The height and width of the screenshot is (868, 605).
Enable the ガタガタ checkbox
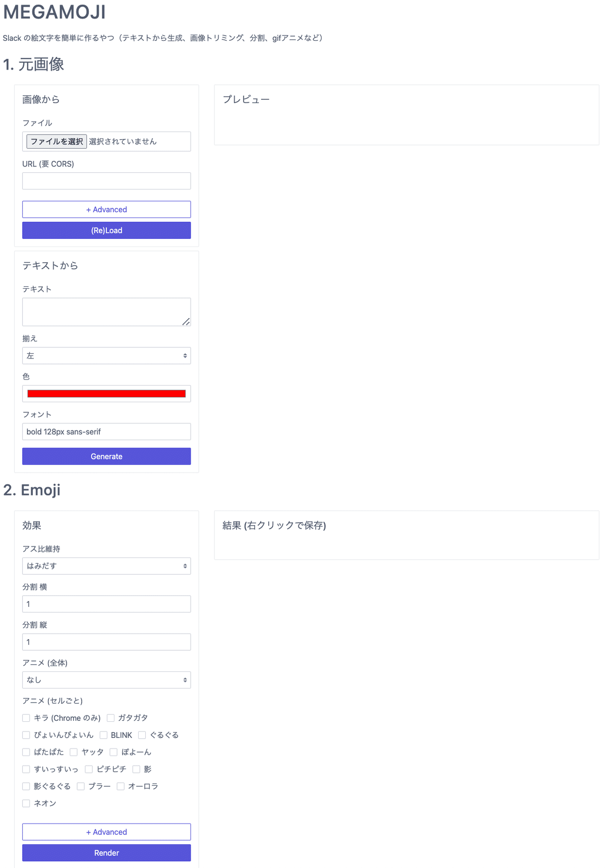pyautogui.click(x=110, y=718)
